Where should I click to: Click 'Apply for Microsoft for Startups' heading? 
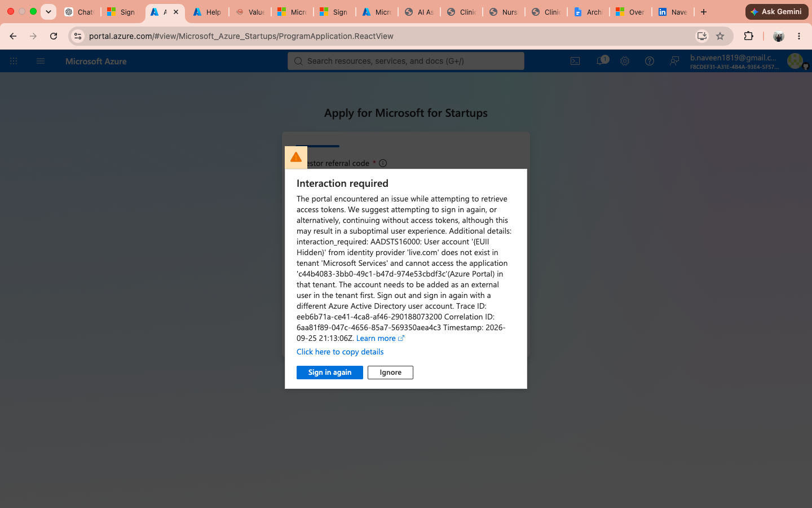[406, 113]
